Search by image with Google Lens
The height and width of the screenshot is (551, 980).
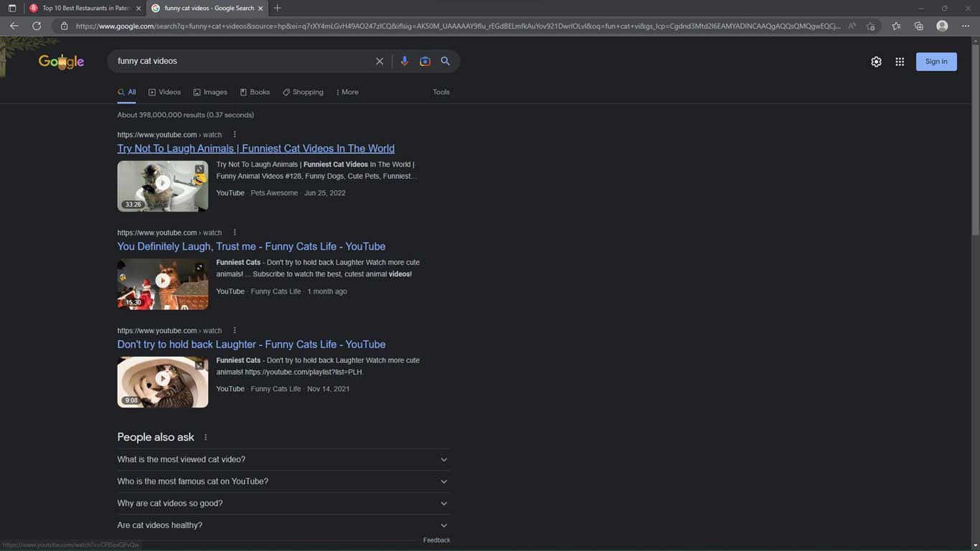[425, 61]
